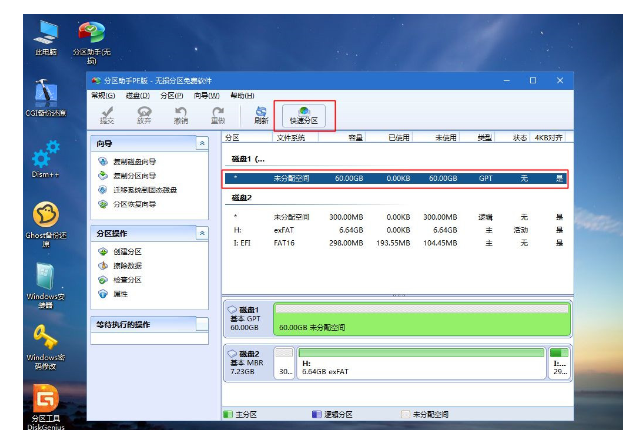Sort by the 状态 column header
The image size is (643, 440).
point(513,138)
